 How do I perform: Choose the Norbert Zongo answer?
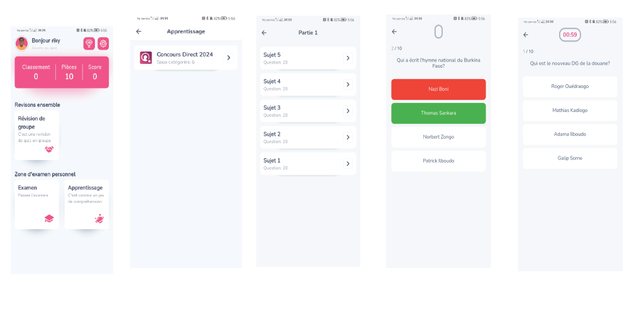438,137
